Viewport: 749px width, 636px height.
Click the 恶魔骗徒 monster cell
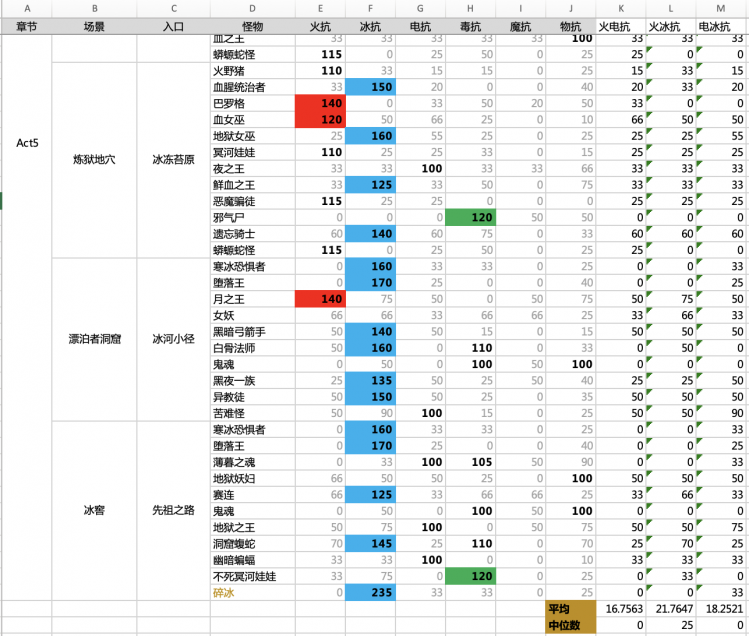point(252,201)
